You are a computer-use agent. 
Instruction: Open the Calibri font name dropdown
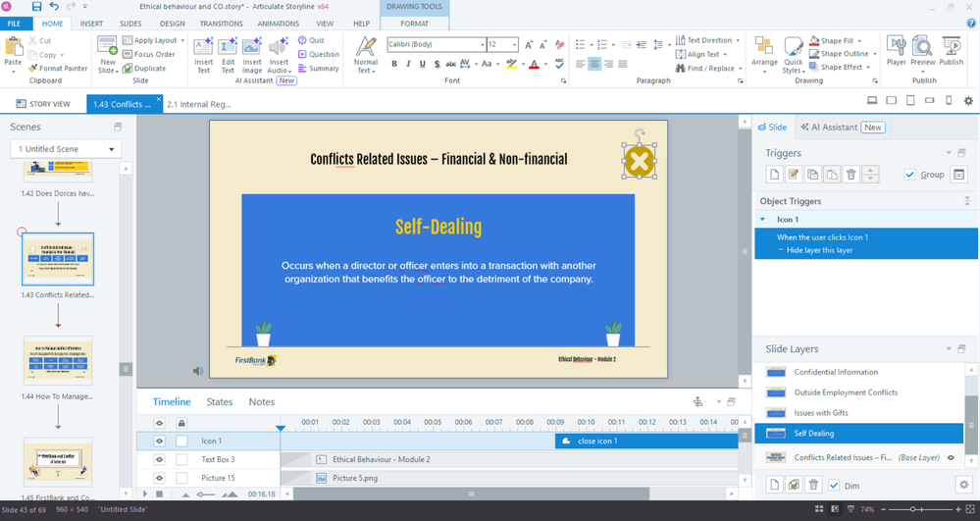point(482,45)
